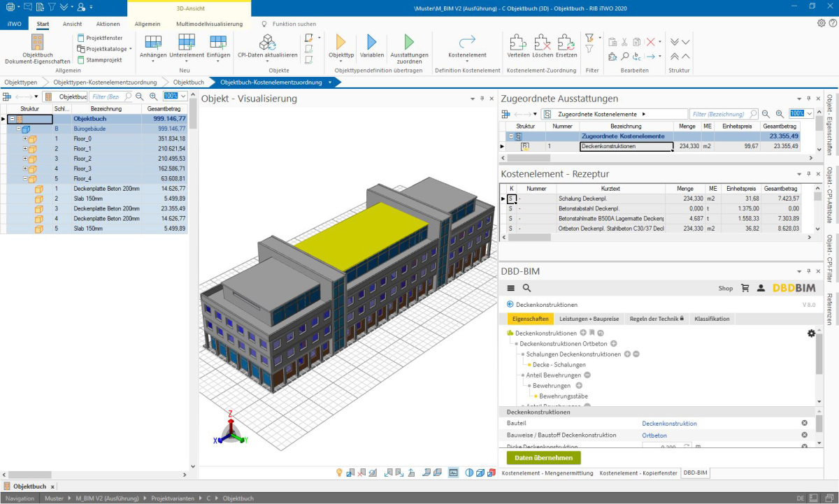Image resolution: width=839 pixels, height=504 pixels.
Task: Open the DBD-BIM shopping cart
Action: pyautogui.click(x=745, y=288)
